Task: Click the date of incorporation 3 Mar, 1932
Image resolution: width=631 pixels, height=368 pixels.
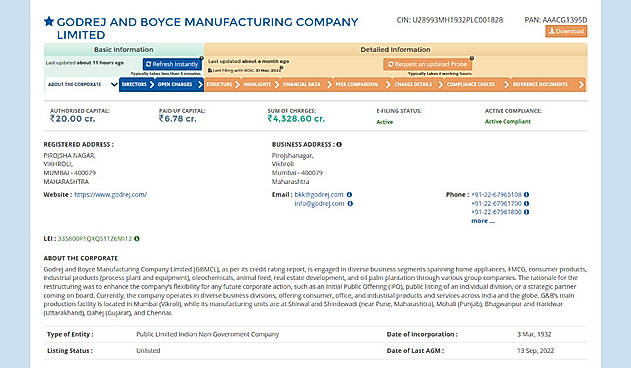Action: point(534,334)
